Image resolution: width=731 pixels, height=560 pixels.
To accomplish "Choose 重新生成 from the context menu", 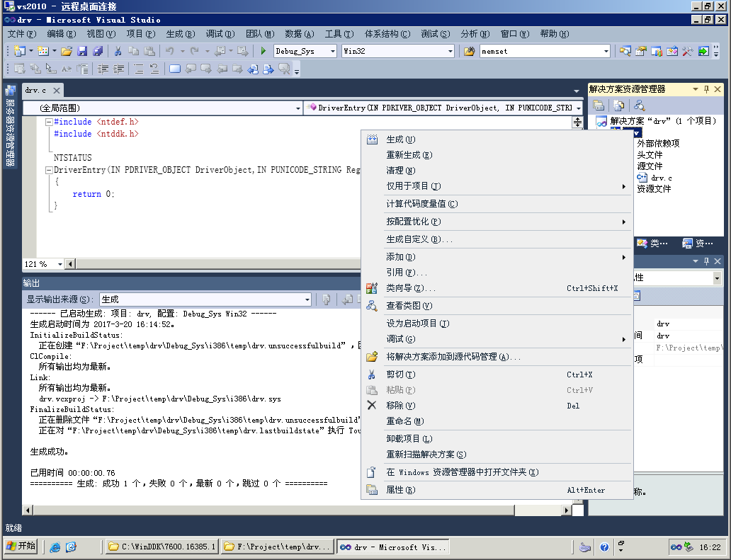I will coord(497,155).
